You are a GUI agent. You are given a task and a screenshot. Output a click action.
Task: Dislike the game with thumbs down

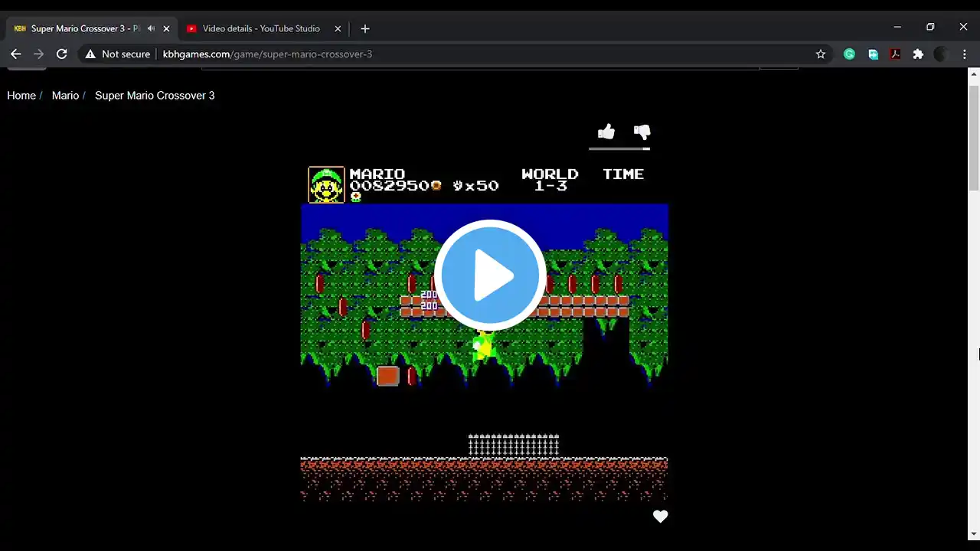(642, 132)
